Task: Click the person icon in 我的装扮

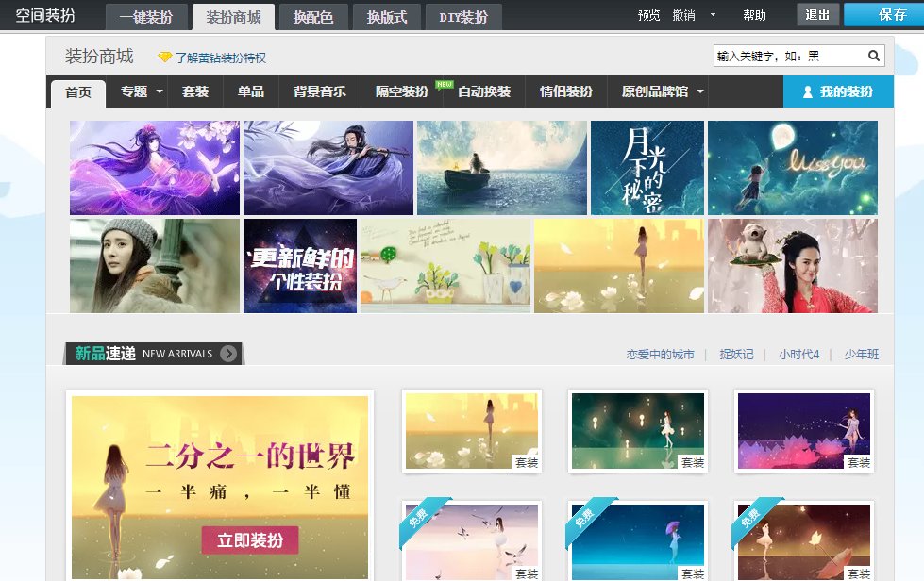Action: pyautogui.click(x=808, y=92)
